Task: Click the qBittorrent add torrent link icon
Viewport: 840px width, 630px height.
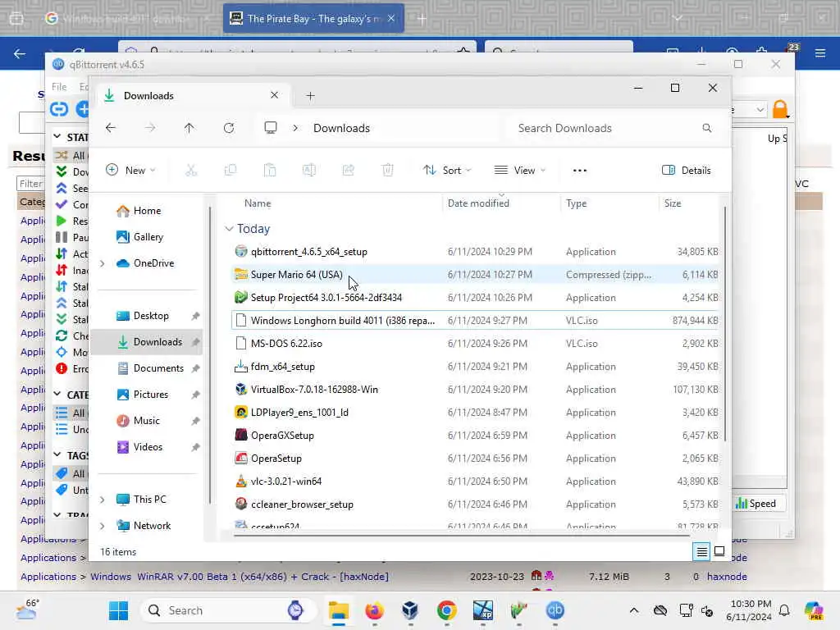Action: tap(59, 109)
